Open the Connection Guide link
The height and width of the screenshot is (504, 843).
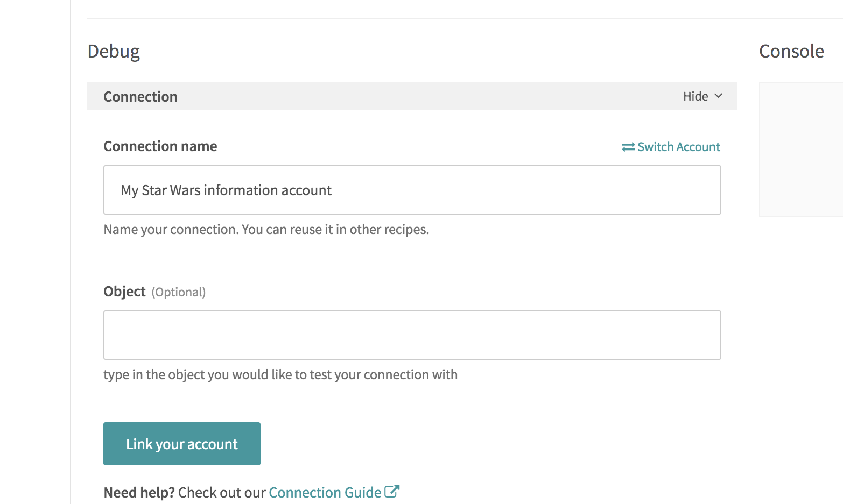[x=324, y=492]
